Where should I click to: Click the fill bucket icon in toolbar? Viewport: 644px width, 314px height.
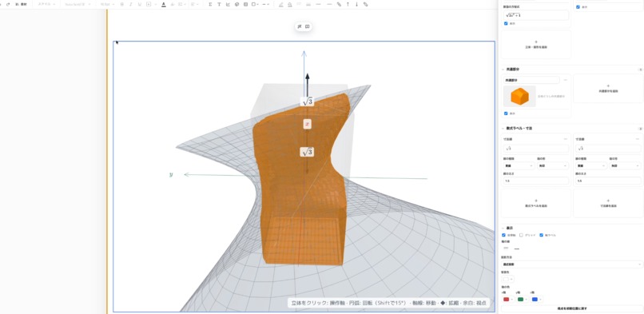click(290, 4)
